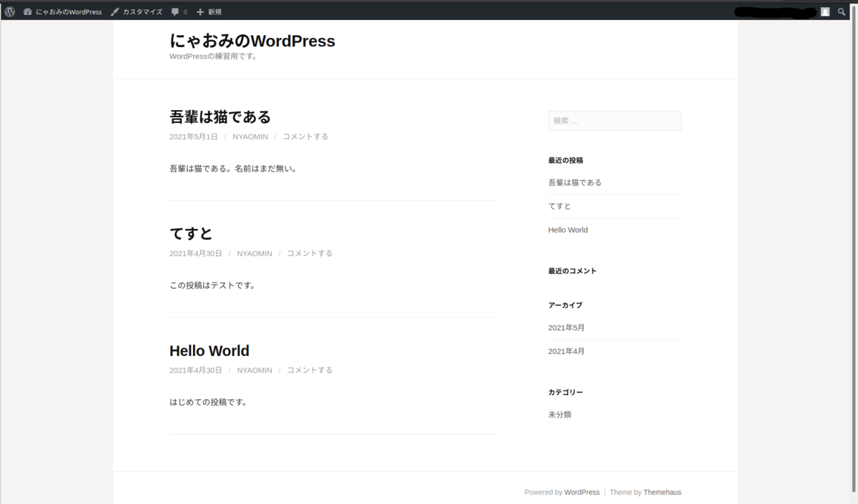The height and width of the screenshot is (504, 858).
Task: Click the WordPress link in footer
Action: pos(582,493)
